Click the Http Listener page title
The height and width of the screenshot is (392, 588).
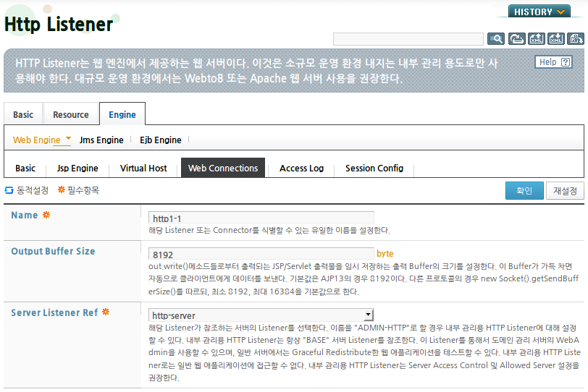pyautogui.click(x=59, y=24)
